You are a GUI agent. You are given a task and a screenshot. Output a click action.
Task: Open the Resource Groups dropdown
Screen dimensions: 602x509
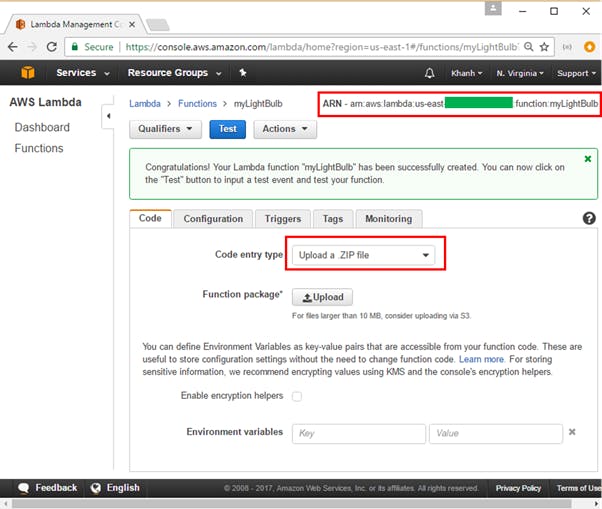175,73
